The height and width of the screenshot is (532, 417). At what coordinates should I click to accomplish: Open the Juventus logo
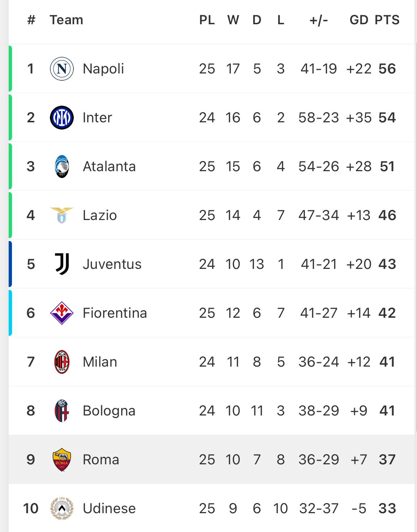click(x=62, y=264)
